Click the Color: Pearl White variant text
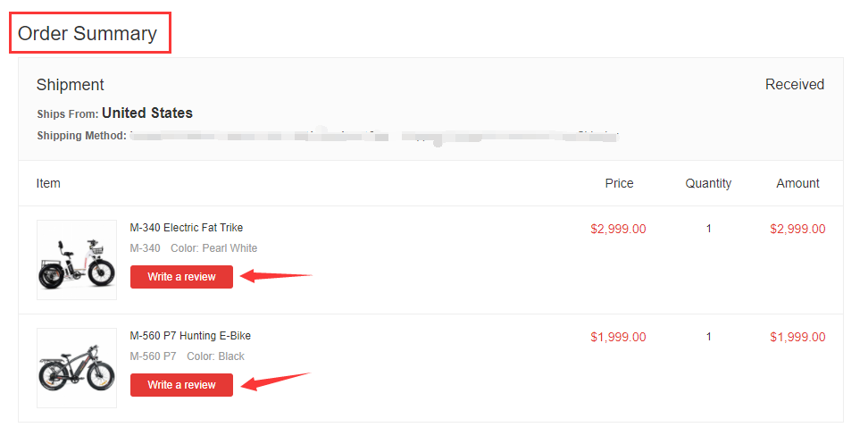Screen dimensions: 868x444 tap(213, 248)
